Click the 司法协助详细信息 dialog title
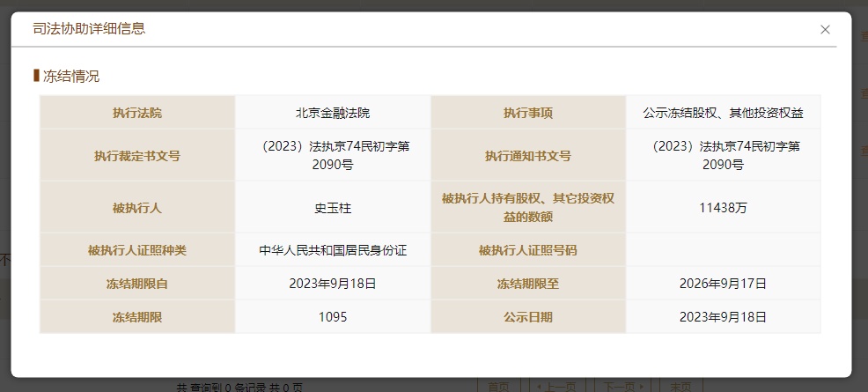Viewport: 868px width, 392px height. 89,29
